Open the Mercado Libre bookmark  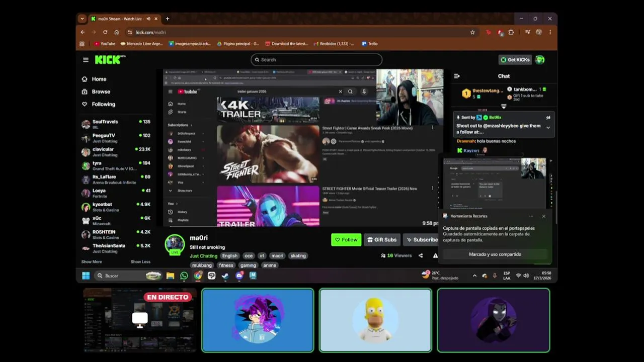(142, 44)
